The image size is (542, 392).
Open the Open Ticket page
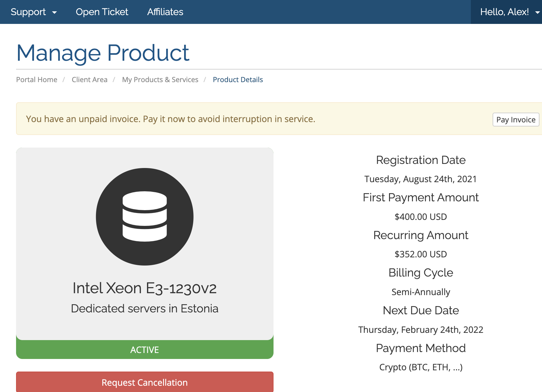(x=102, y=12)
